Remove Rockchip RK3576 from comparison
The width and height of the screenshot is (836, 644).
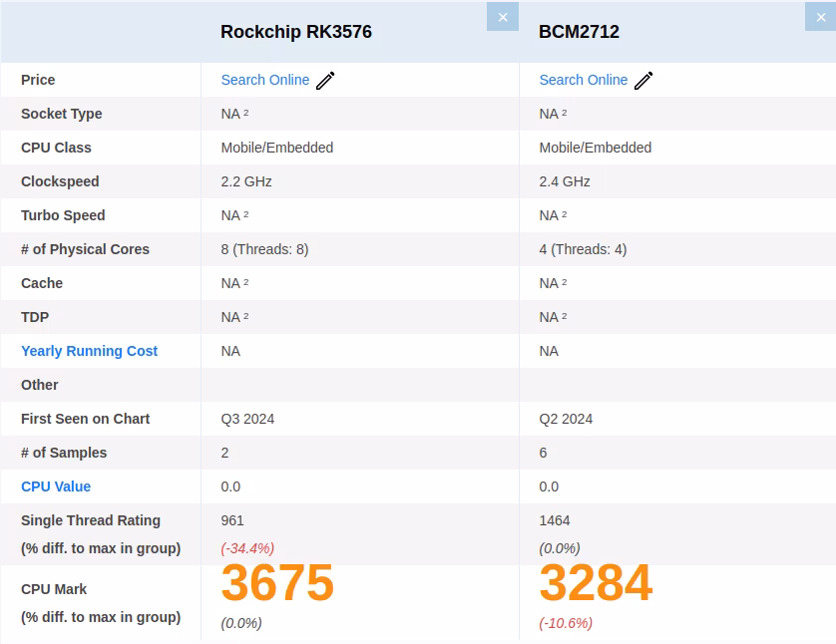pos(502,17)
